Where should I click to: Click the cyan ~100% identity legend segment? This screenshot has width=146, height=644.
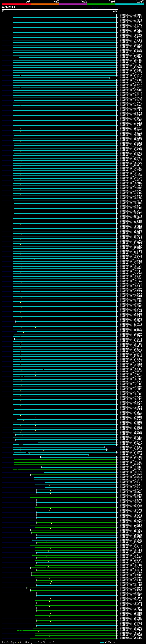pyautogui.click(x=130, y=4)
